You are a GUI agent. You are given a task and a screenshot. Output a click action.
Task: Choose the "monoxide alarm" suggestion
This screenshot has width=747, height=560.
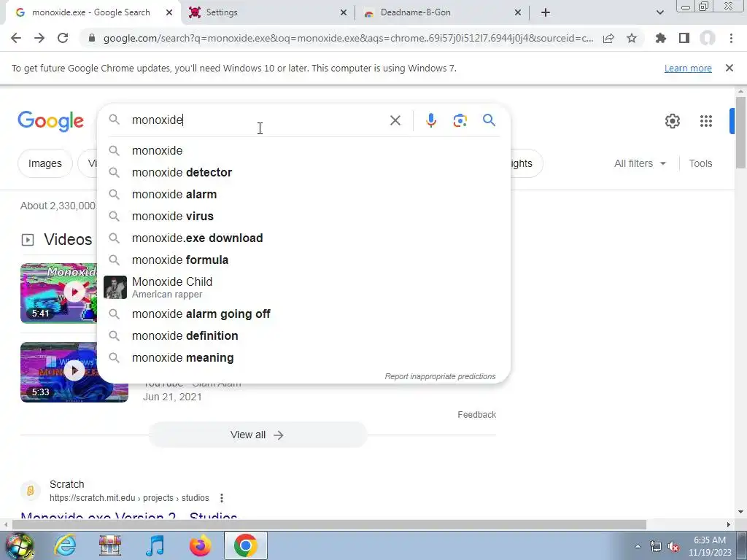(x=303, y=194)
